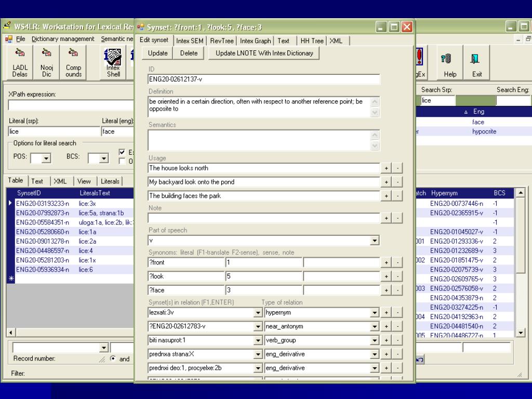
Task: Click the up arrow of the Hypernym table scrollbar
Action: [521, 193]
